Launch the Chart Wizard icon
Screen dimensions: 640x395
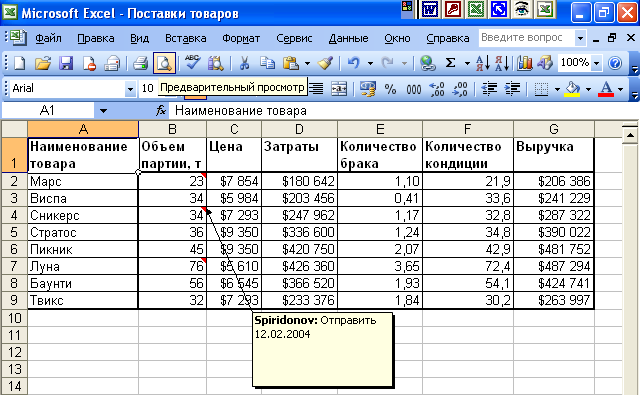[524, 63]
